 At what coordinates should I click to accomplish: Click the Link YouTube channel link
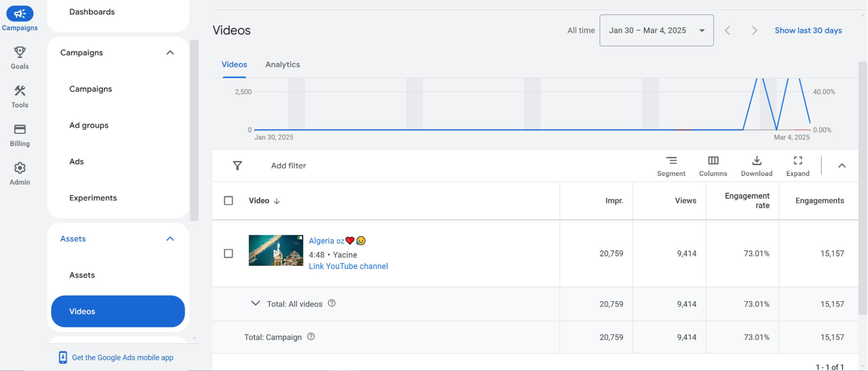click(x=348, y=266)
